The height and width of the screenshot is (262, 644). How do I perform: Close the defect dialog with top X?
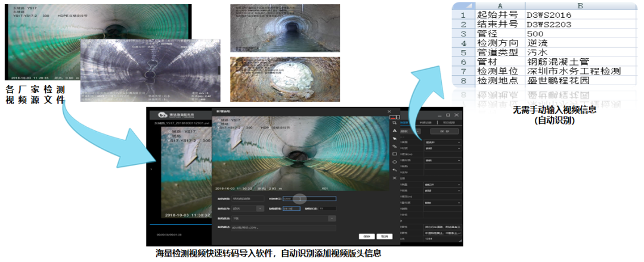click(x=389, y=111)
